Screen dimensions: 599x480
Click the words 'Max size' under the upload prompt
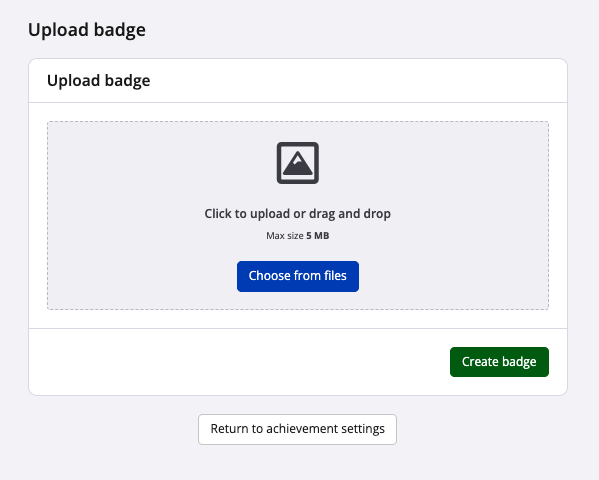coord(285,236)
